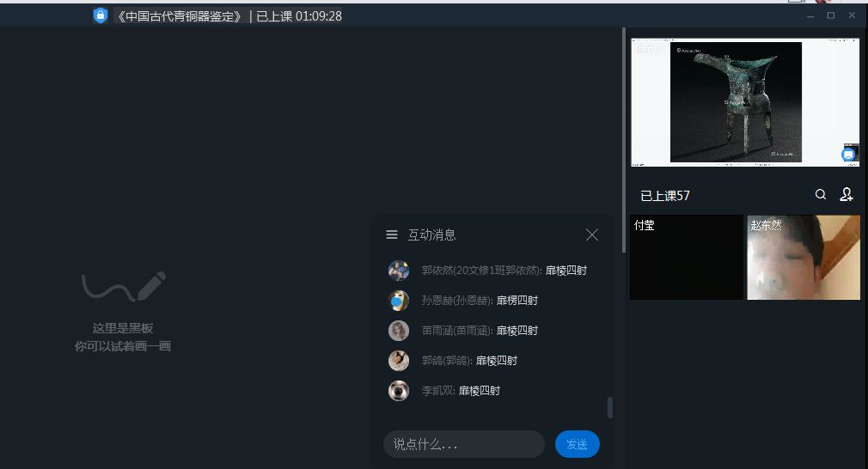
Task: Click 苗雨涵's avatar in chat
Action: point(399,330)
